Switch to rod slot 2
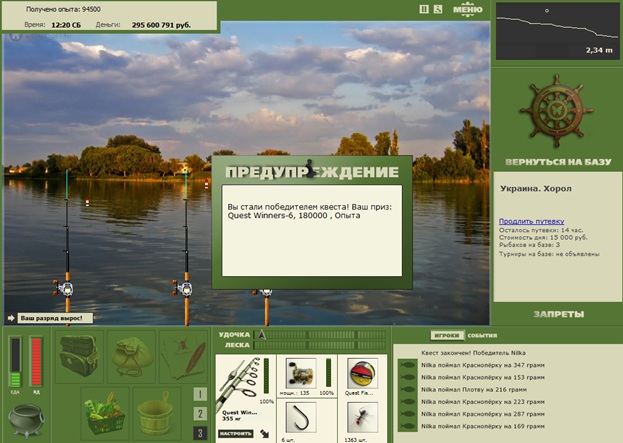Screen dimensions: 623x443 pos(200,414)
